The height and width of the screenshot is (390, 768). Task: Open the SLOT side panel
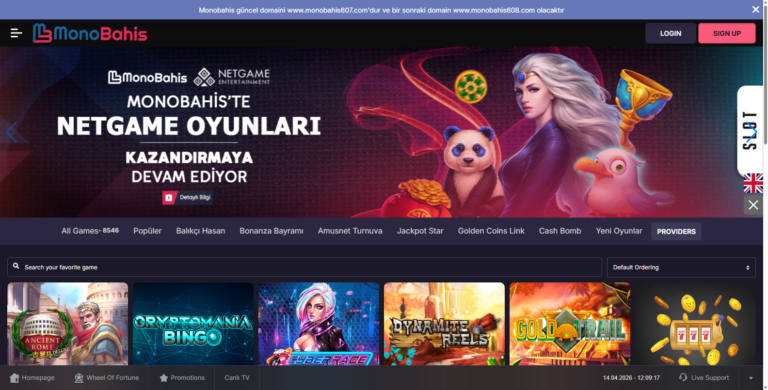tap(750, 131)
